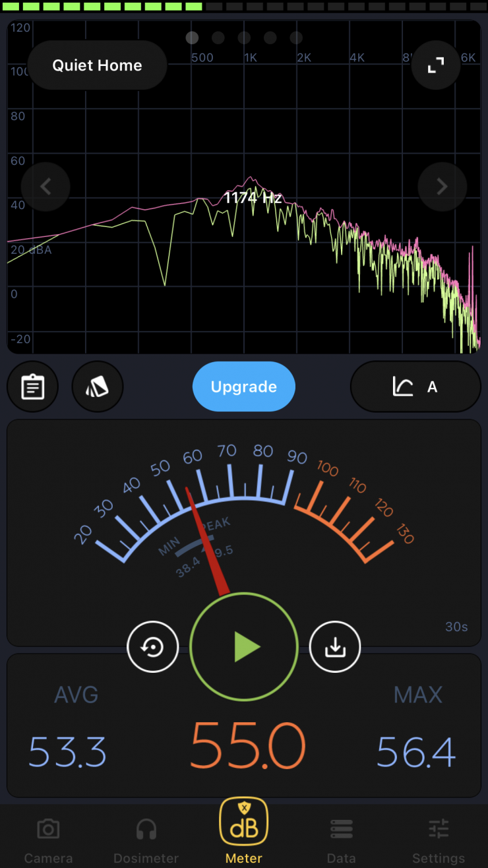
Task: Tap the Quiet Home label button
Action: click(x=97, y=65)
